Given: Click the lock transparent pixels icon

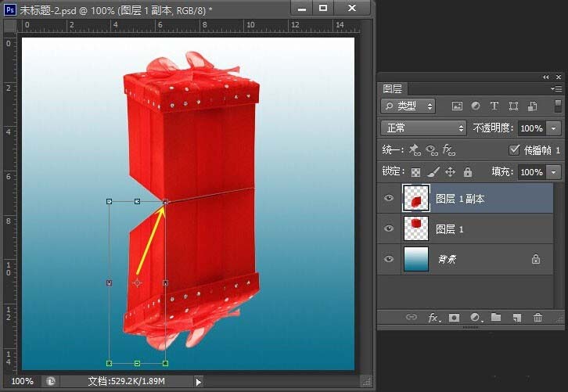Looking at the screenshot, I should (416, 172).
